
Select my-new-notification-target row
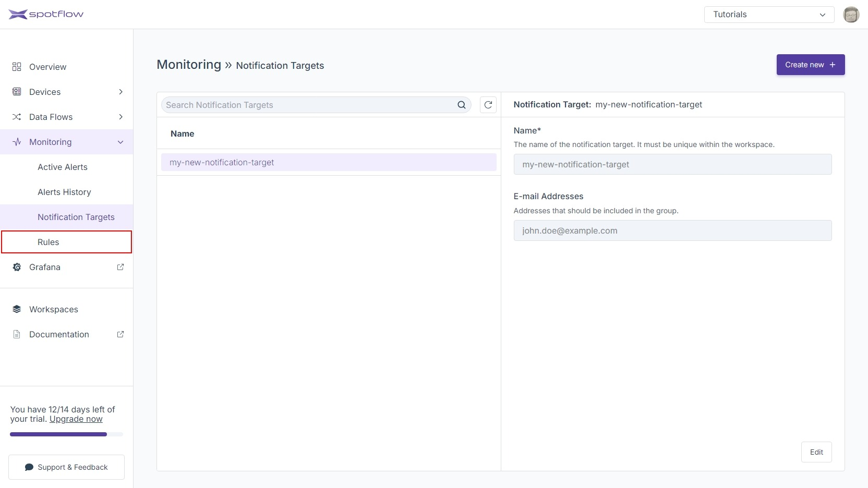tap(329, 162)
